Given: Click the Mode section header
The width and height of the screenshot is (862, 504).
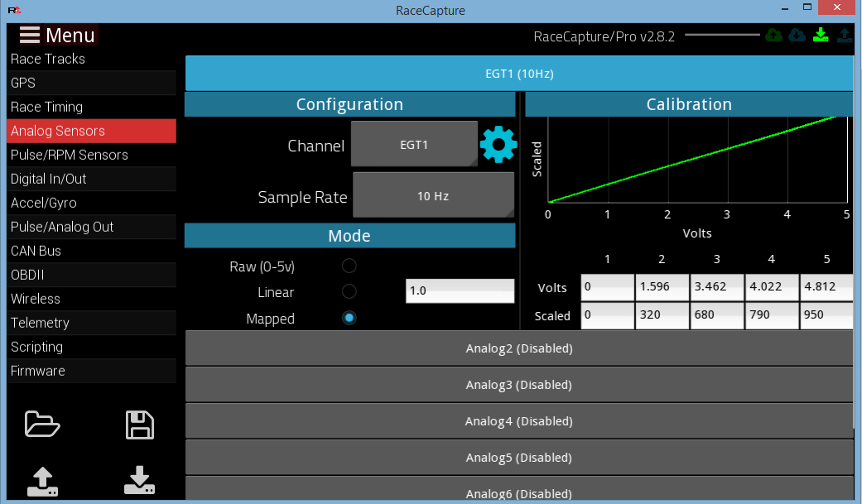Looking at the screenshot, I should pyautogui.click(x=349, y=236).
